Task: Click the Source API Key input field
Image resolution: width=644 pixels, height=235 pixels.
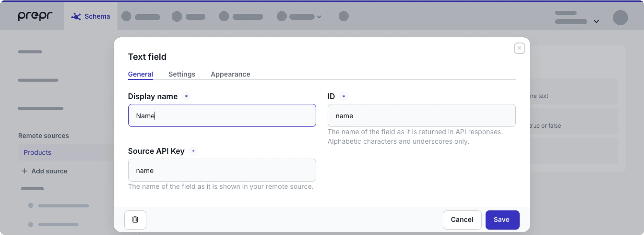Action: click(222, 170)
